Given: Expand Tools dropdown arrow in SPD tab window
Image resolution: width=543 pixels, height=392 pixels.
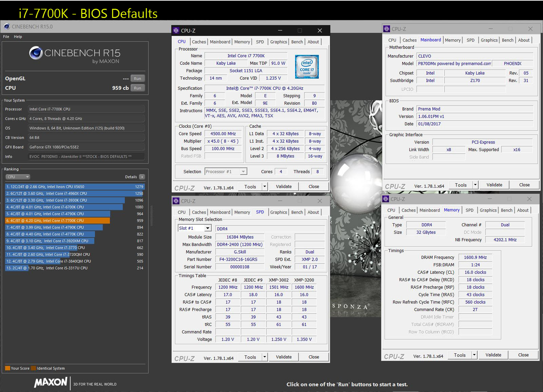Looking at the screenshot, I should point(265,357).
